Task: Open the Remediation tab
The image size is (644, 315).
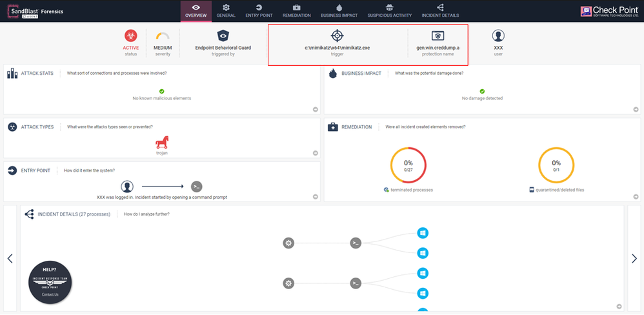Action: (x=296, y=11)
